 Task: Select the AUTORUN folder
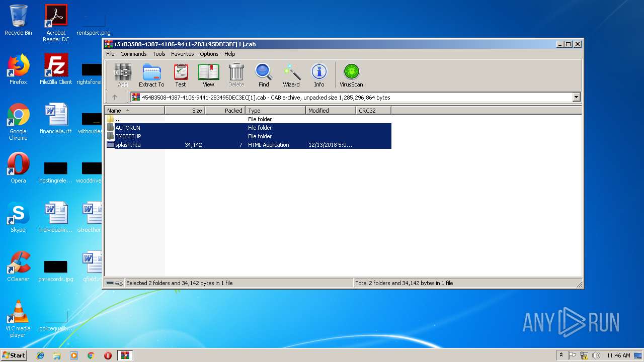248,128
